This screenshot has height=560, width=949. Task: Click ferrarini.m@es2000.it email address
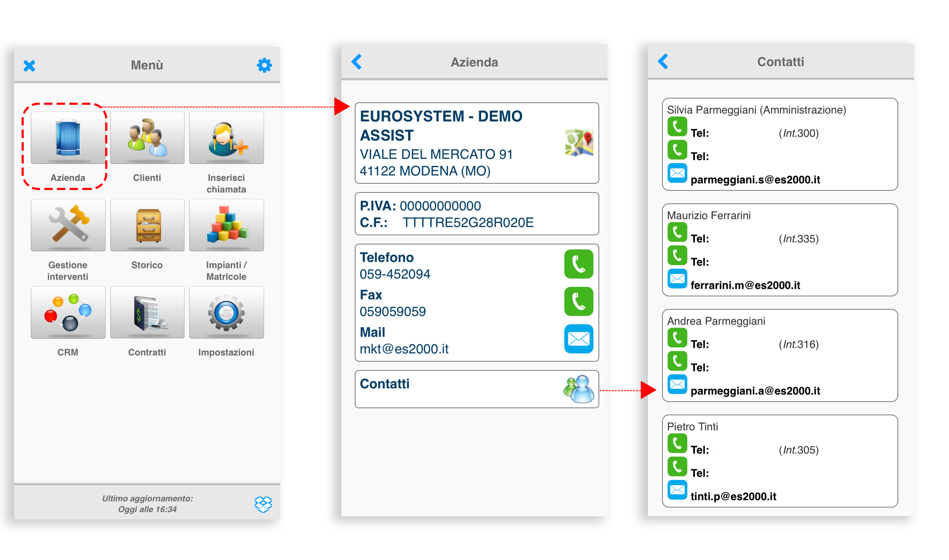click(745, 285)
